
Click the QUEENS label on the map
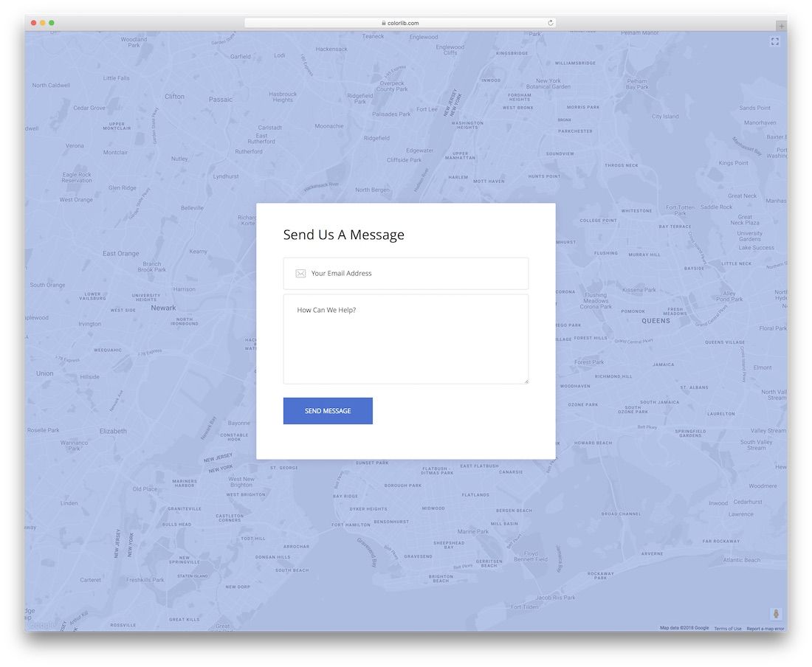[655, 321]
